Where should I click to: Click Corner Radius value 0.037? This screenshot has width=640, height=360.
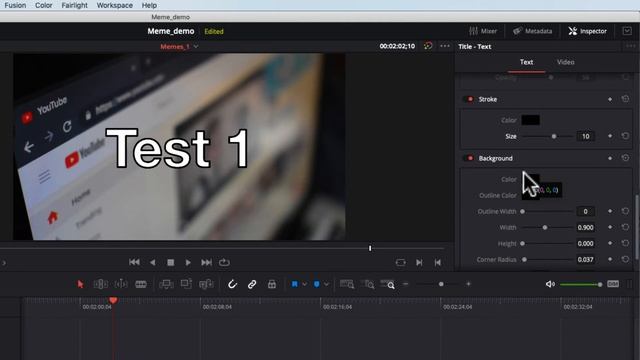[x=585, y=260]
